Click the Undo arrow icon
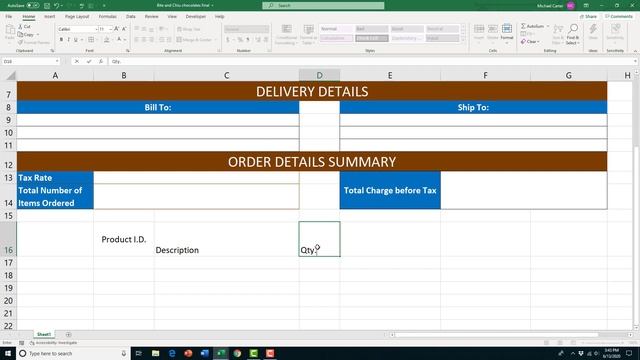 coord(56,6)
